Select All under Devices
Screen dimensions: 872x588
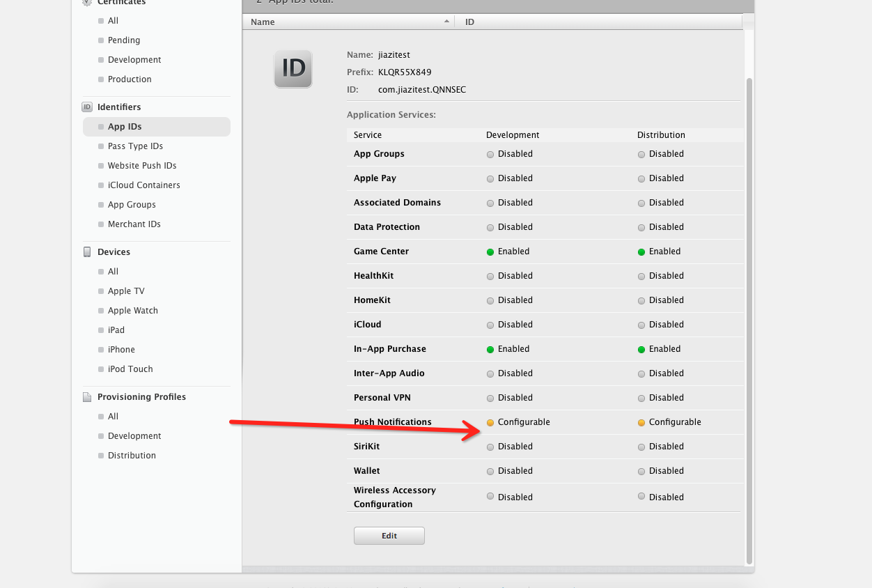tap(113, 272)
